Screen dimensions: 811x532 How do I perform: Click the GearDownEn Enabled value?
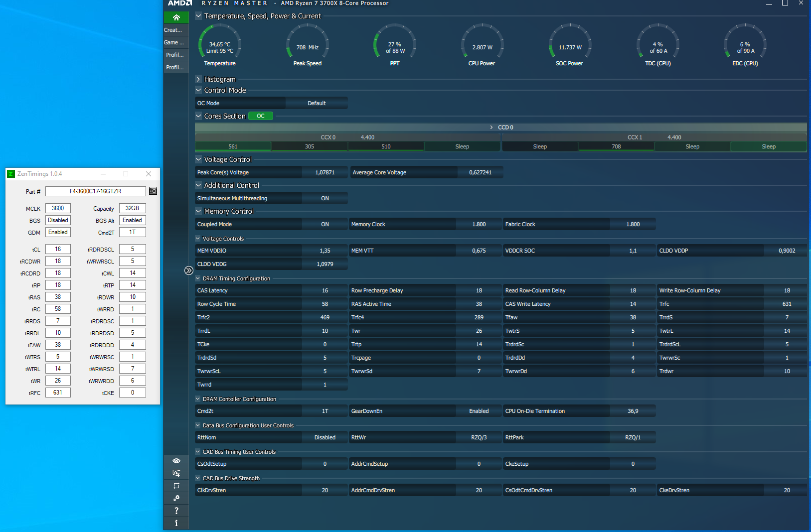click(x=479, y=411)
